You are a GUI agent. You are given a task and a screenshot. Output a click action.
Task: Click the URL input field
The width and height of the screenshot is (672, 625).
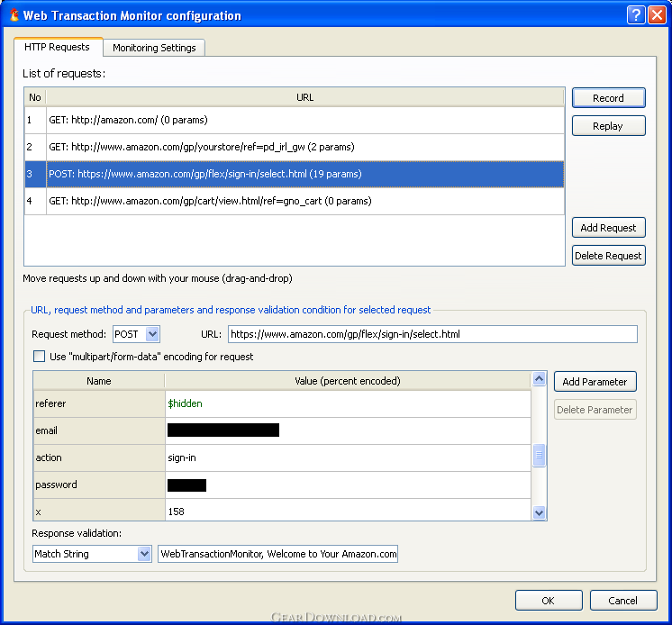(432, 334)
